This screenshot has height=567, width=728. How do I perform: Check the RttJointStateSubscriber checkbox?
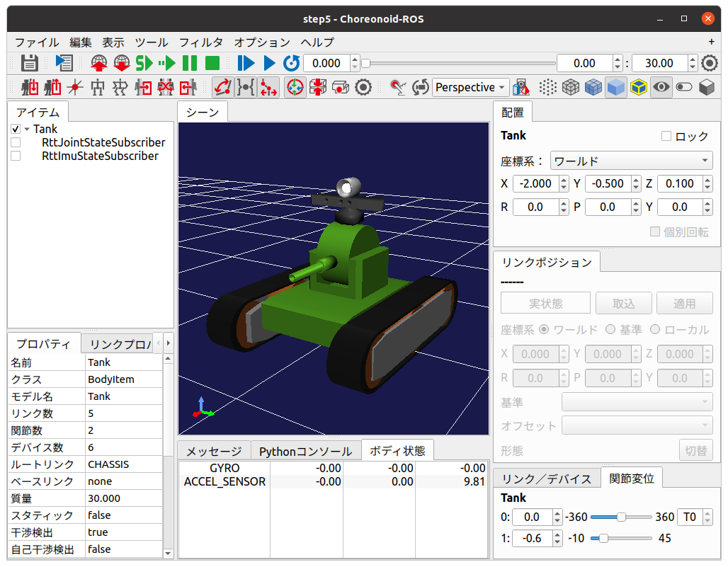(x=16, y=143)
